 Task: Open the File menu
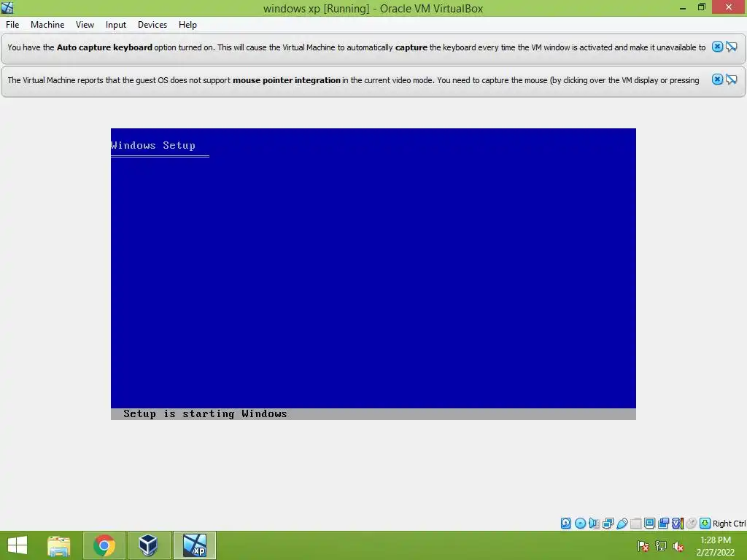click(x=12, y=25)
